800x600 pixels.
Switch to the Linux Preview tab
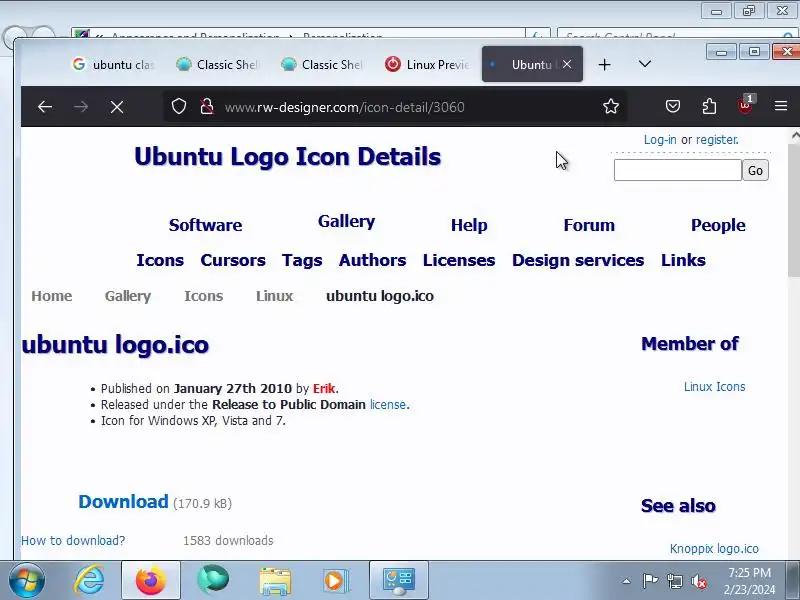click(428, 64)
